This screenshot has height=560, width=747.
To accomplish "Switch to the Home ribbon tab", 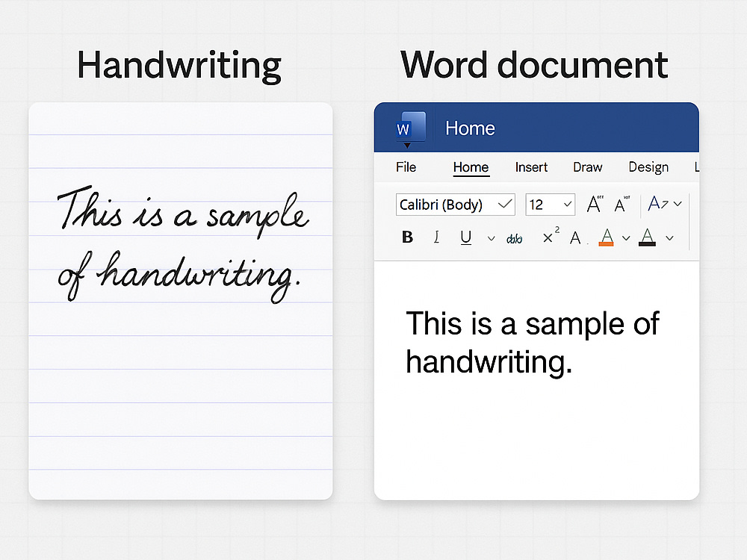I will [x=471, y=167].
